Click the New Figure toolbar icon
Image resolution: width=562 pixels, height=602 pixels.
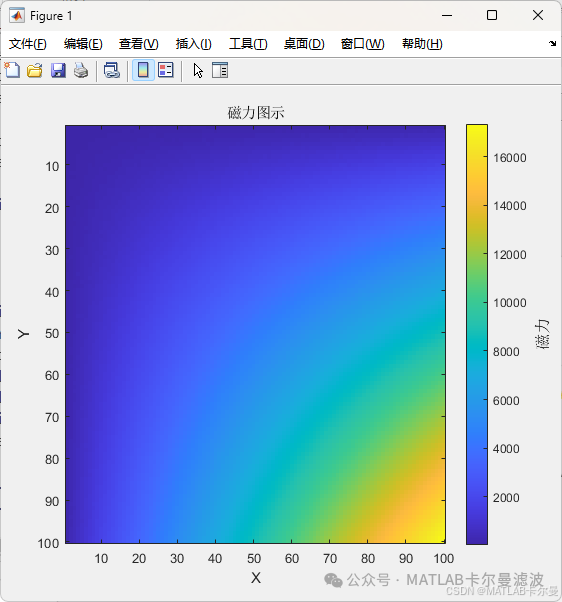[12, 70]
